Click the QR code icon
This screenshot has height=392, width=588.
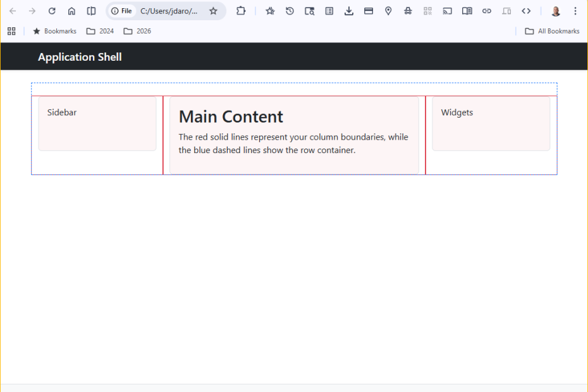tap(428, 11)
